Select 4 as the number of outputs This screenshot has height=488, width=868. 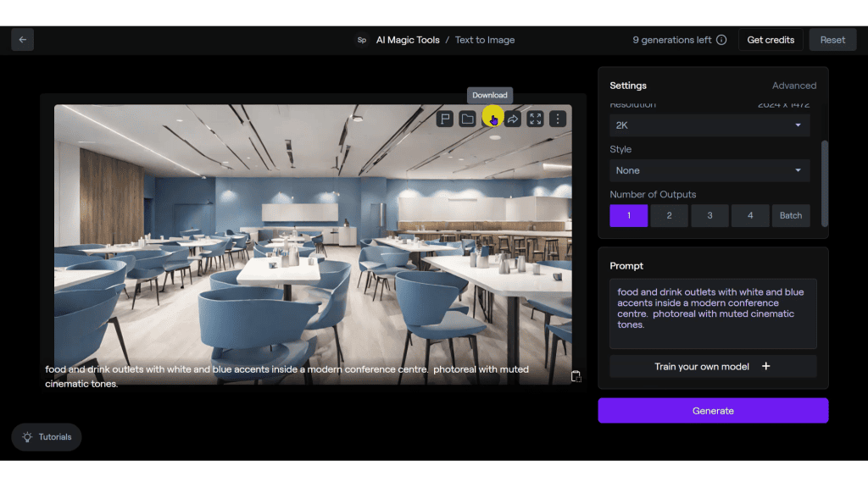pyautogui.click(x=750, y=215)
